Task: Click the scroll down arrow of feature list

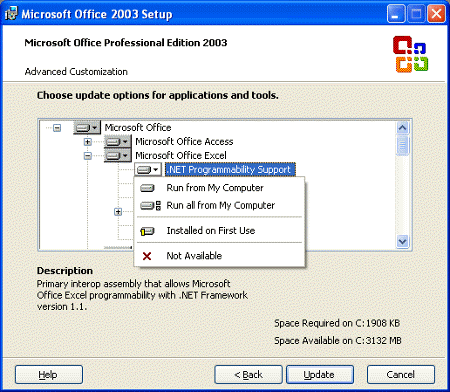Action: tap(402, 241)
